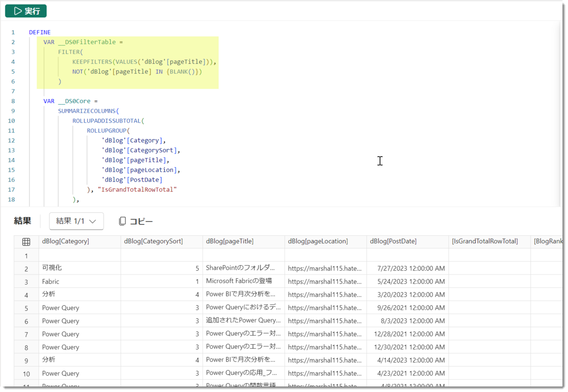Viewport: 568px width, 392px height.
Task: Click Power Query cell in row 6
Action: coord(80,321)
